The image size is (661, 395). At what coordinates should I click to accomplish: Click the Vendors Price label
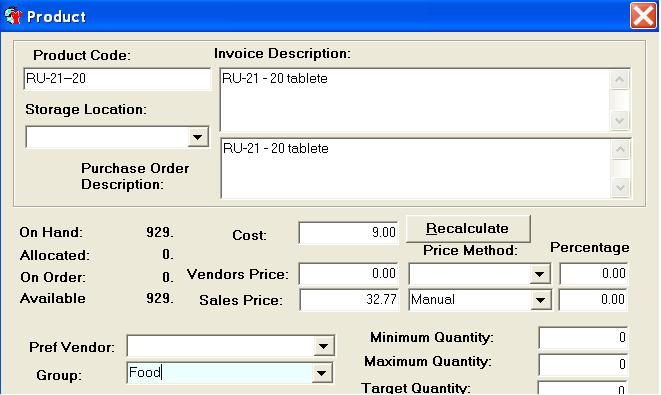238,274
